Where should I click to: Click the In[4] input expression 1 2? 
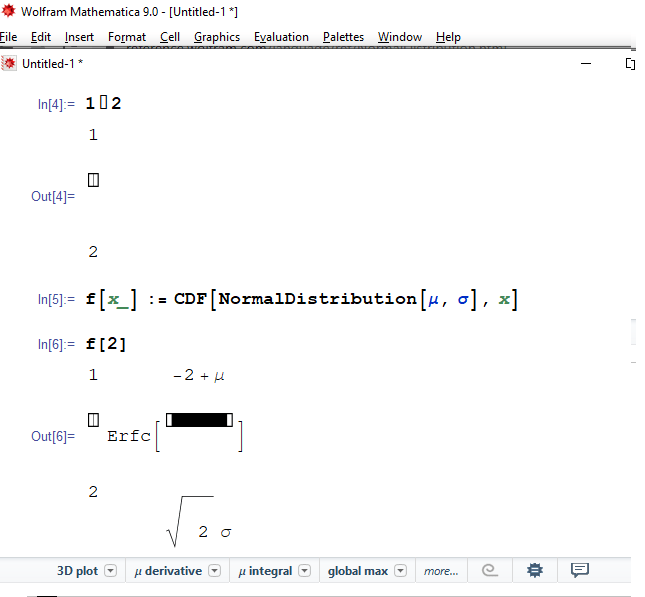point(103,103)
